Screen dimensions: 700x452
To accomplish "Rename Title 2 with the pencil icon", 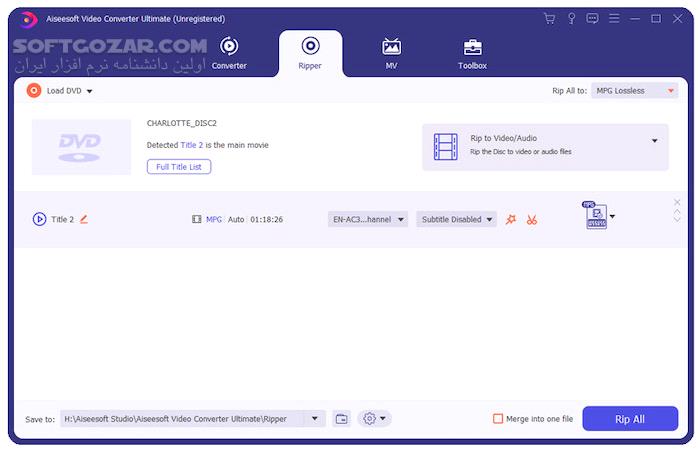I will tap(84, 219).
